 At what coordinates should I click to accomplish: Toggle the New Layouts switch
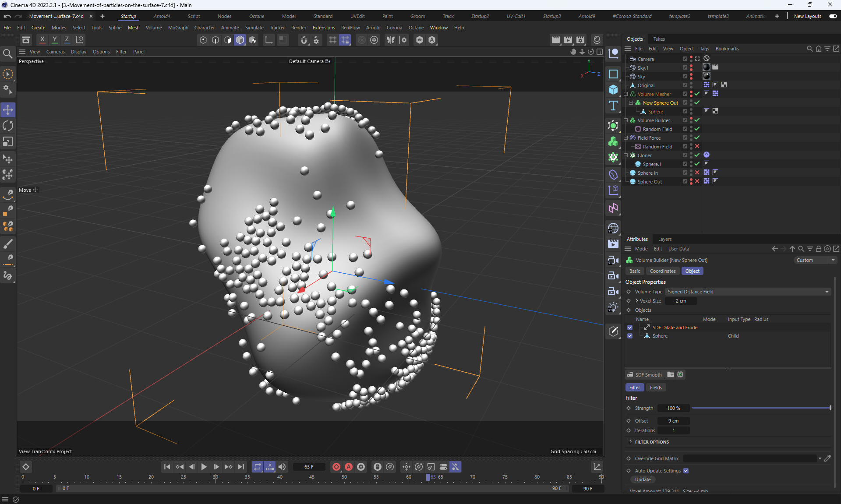tap(833, 16)
